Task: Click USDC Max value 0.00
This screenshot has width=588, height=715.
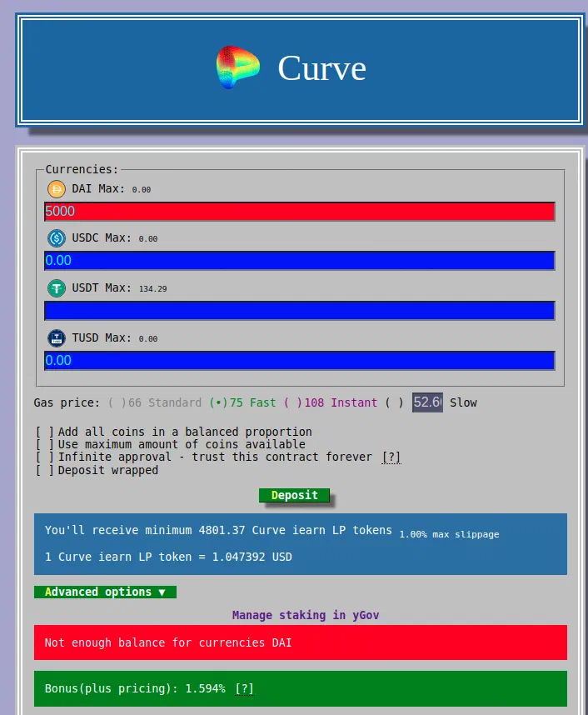Action: click(148, 239)
